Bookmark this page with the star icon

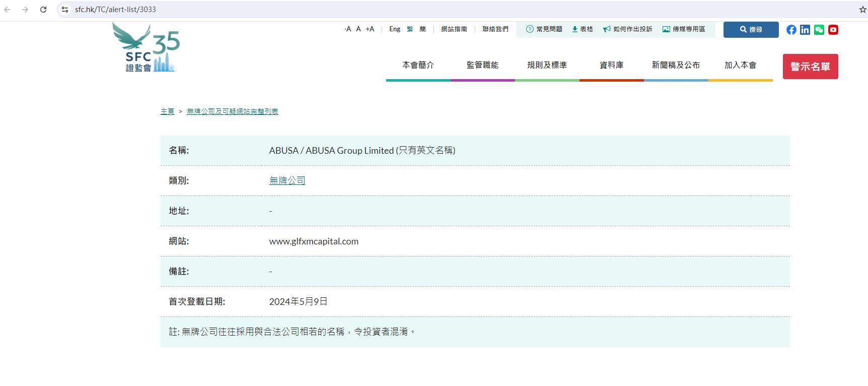point(862,10)
